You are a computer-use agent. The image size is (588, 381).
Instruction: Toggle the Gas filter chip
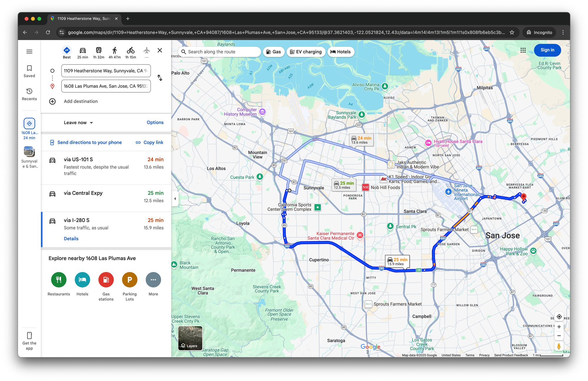[x=273, y=52]
